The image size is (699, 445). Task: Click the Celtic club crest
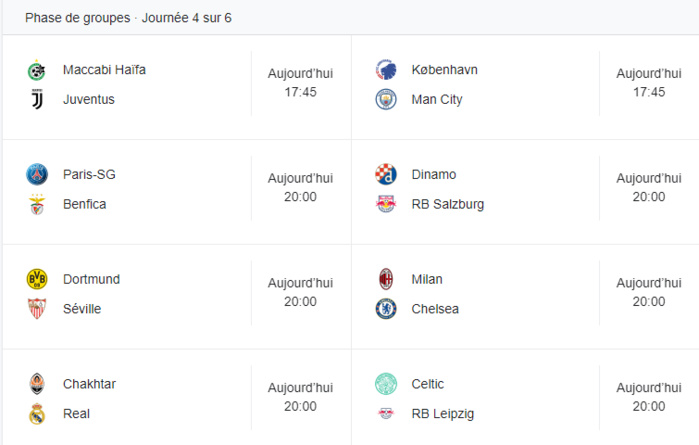[x=385, y=384]
